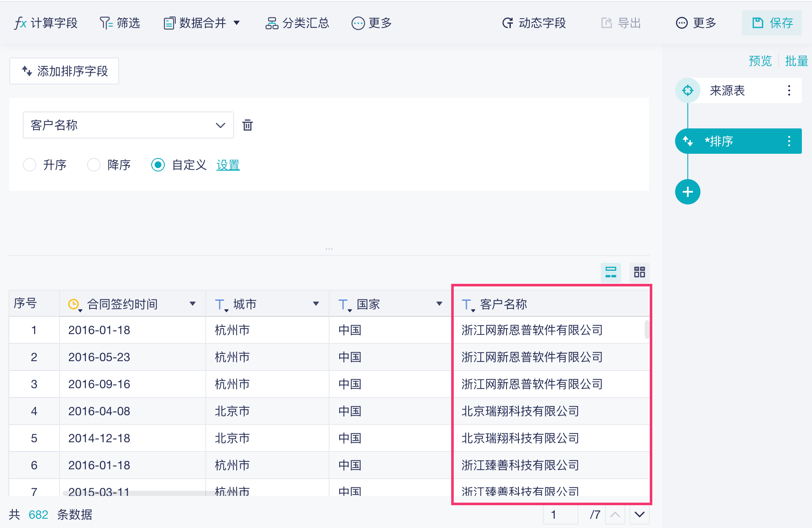Click the plus button to add step
Viewport: 812px width, 528px height.
coord(687,192)
